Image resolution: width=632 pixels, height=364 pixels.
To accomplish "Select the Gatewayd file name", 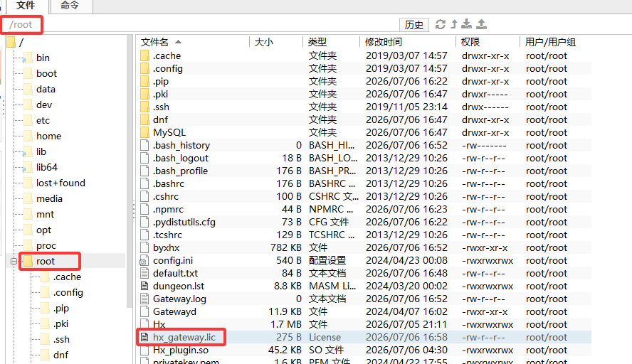I will pyautogui.click(x=174, y=312).
